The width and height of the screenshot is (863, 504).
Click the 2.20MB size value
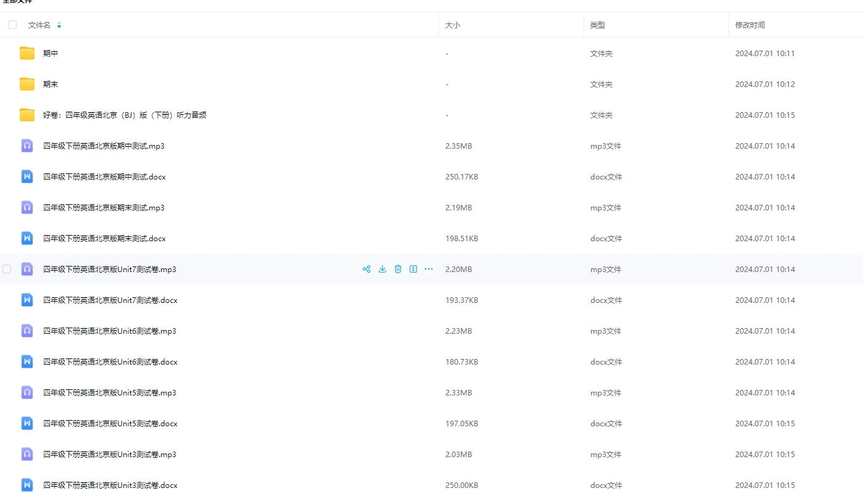(458, 270)
